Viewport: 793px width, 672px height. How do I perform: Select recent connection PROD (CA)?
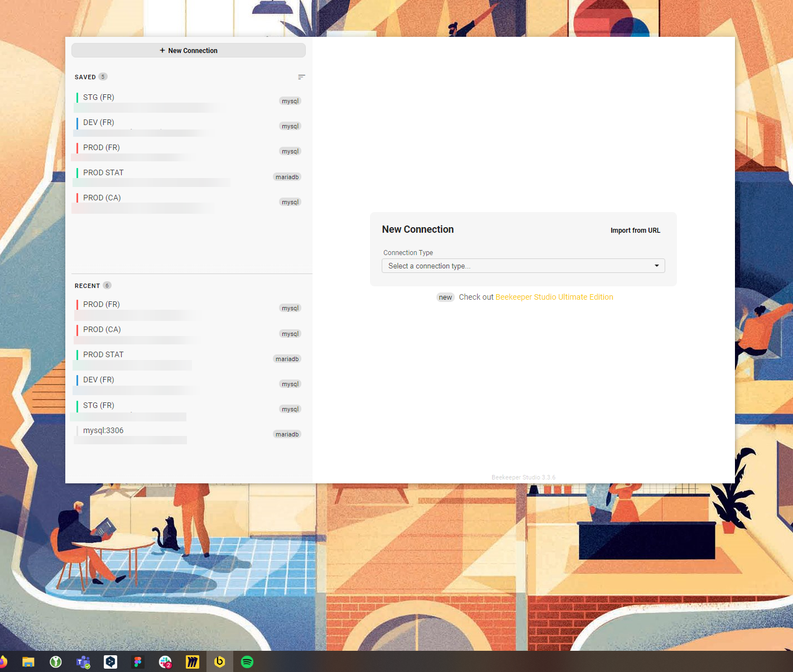[x=189, y=333]
